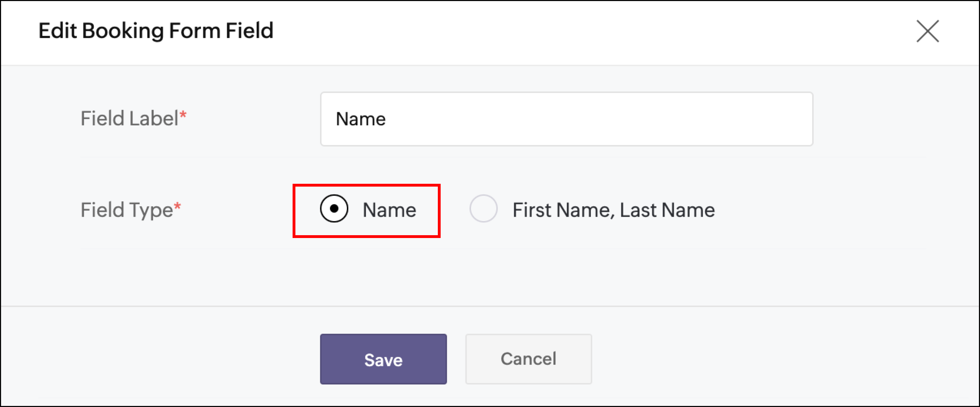Click the "First Name, Last Name" option text
The width and height of the screenshot is (980, 407).
point(613,210)
